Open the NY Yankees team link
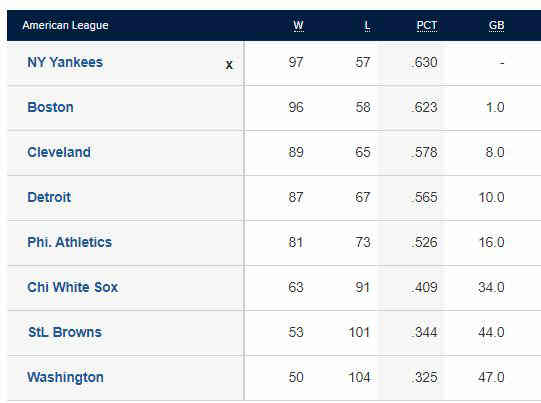Image resolution: width=541 pixels, height=403 pixels. 65,62
